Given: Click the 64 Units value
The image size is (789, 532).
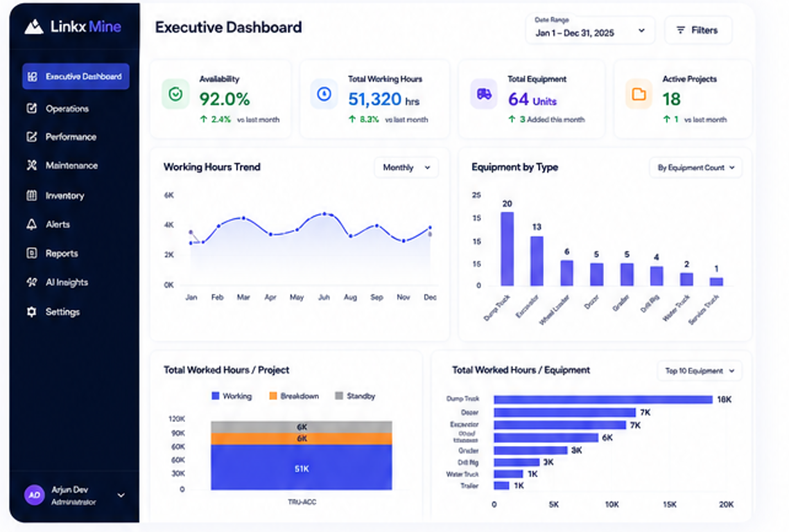Looking at the screenshot, I should (532, 100).
